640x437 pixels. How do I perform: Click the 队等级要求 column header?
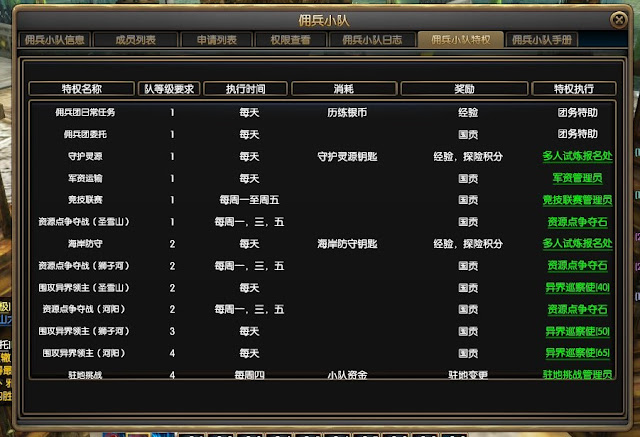[169, 89]
